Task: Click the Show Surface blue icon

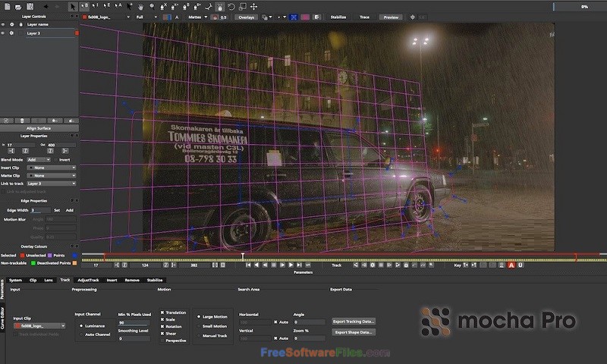Action: pos(294,17)
